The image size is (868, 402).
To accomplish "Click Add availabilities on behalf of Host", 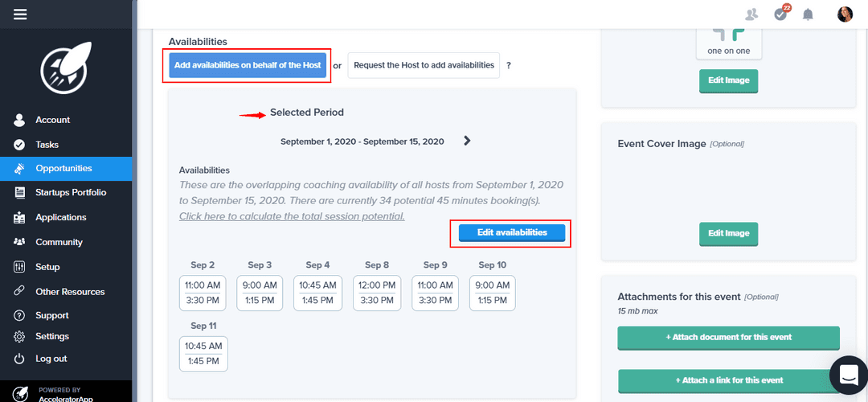I will [248, 65].
